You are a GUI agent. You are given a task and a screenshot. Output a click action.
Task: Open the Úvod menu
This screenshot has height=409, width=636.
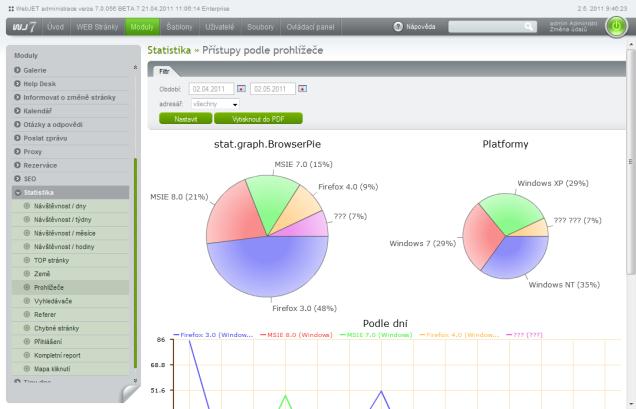pos(55,27)
